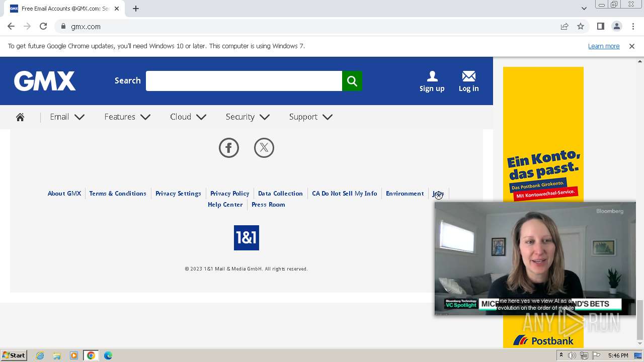The width and height of the screenshot is (644, 362).
Task: Open a new tab
Action: pos(136,9)
